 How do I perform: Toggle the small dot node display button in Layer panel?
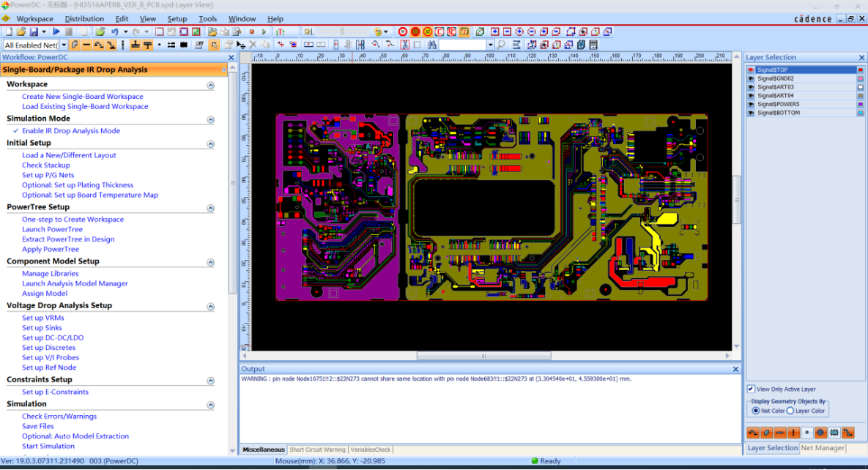tap(806, 433)
